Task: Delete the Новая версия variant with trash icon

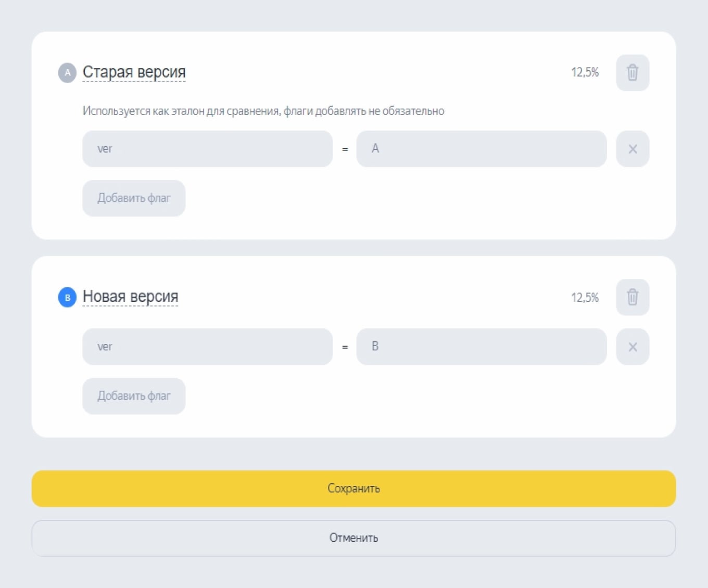Action: [633, 297]
